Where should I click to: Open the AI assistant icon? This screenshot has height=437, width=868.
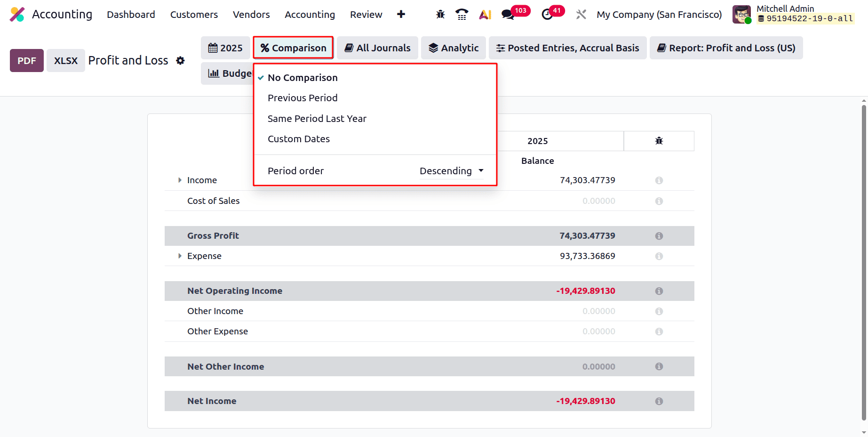click(x=485, y=14)
